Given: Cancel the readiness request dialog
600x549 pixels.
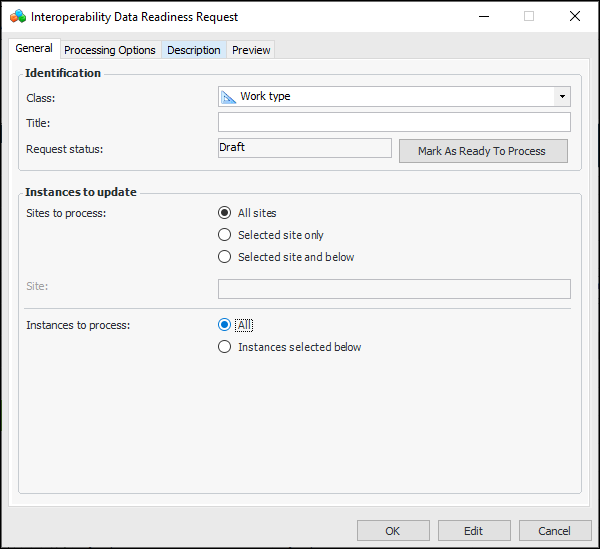Looking at the screenshot, I should (x=554, y=531).
